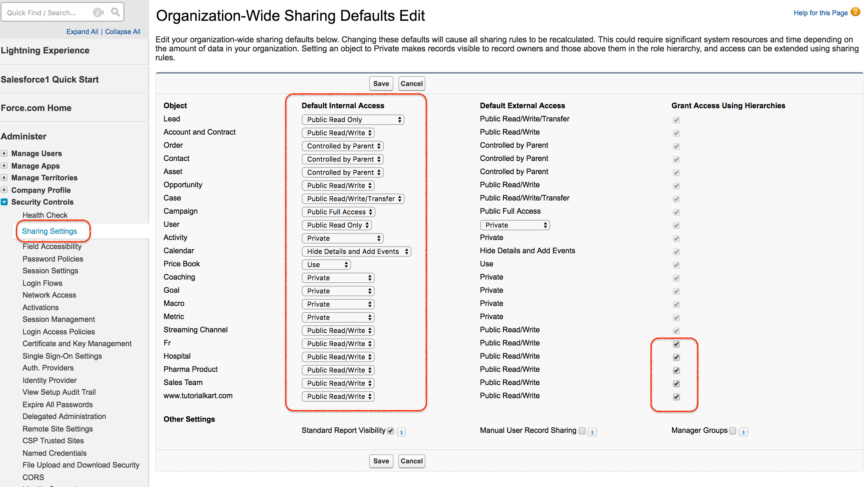Open Sharing Settings in sidebar

click(49, 231)
